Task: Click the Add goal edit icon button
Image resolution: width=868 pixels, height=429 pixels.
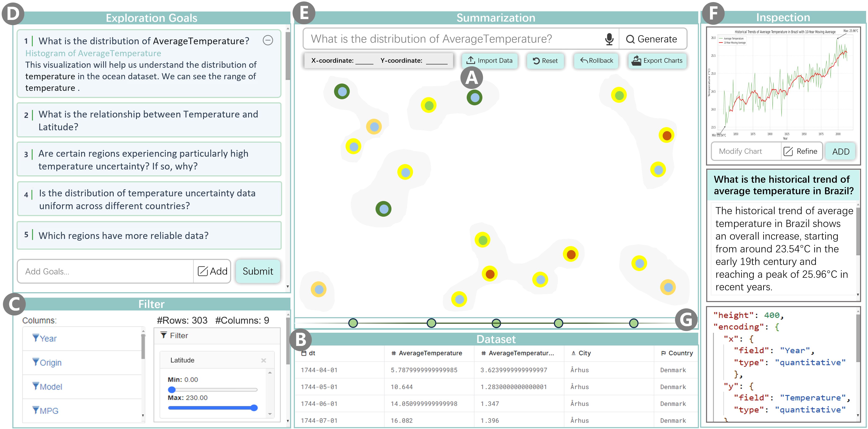Action: click(212, 271)
